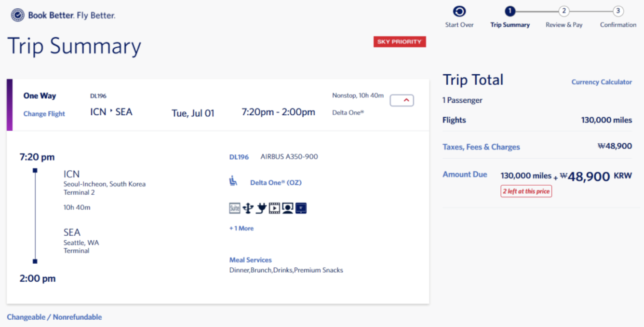
Task: Click the on-demand video film icon
Action: (x=275, y=208)
